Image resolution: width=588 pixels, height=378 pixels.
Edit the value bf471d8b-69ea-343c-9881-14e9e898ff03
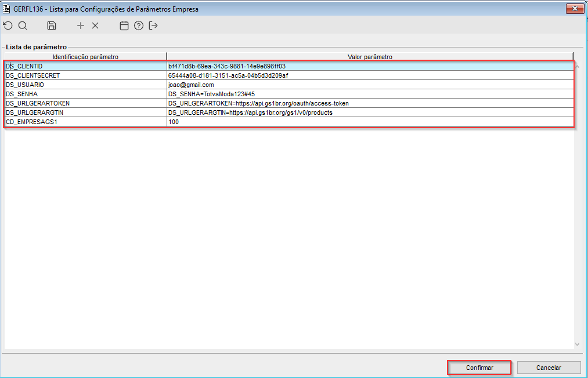coord(370,66)
